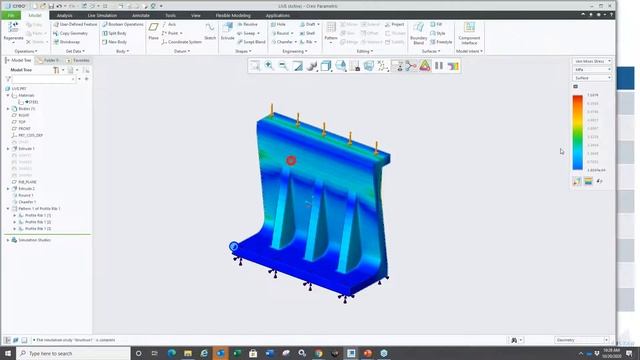Click the Swept Blend tool
The image size is (640, 360).
point(251,42)
